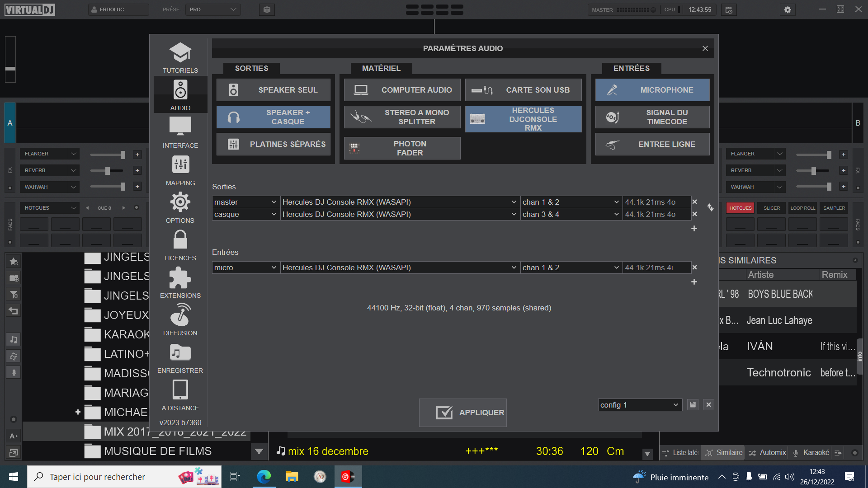Open the chan 3 & 4 channel dropdown
Image resolution: width=868 pixels, height=488 pixels.
(571, 214)
